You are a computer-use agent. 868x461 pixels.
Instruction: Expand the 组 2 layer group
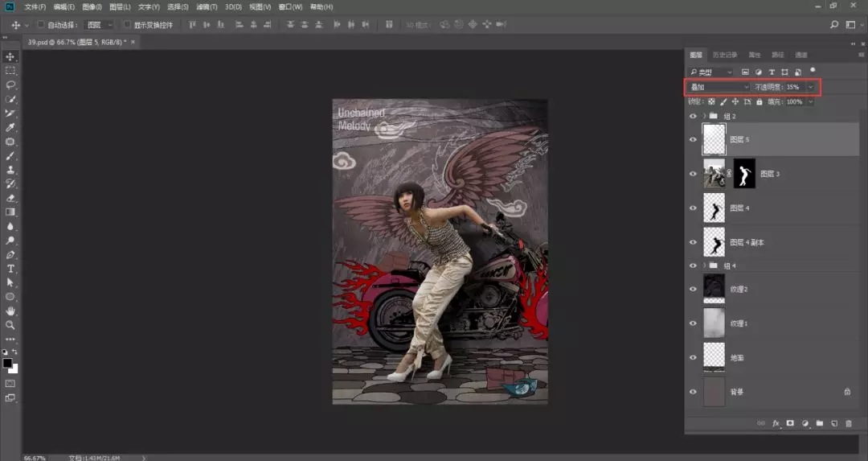tap(704, 116)
